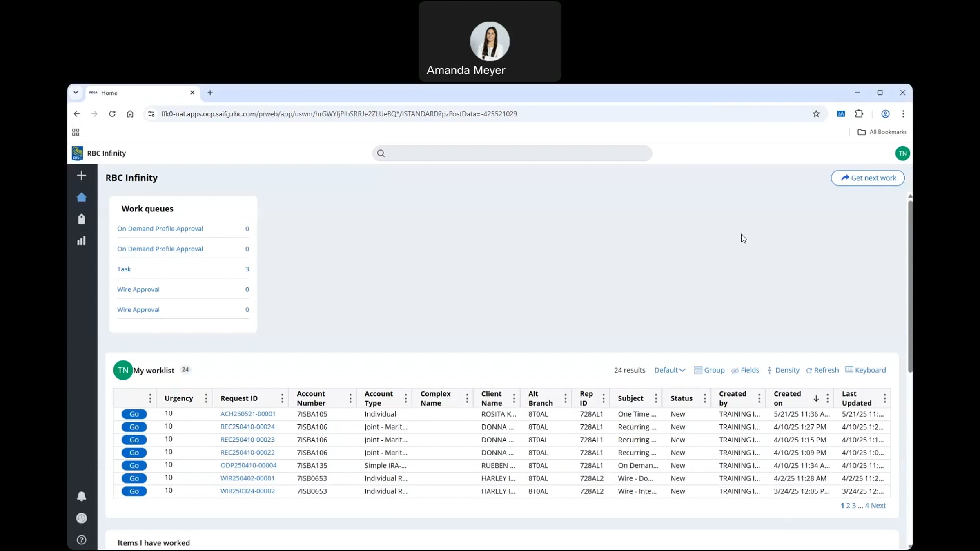Toggle Group view for the worklist
Viewport: 980px width, 551px height.
point(710,370)
